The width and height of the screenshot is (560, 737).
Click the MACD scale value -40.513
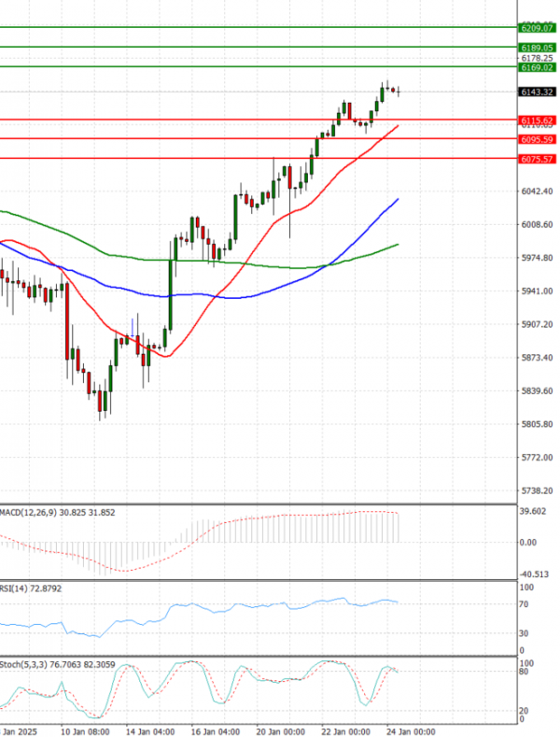tap(534, 574)
